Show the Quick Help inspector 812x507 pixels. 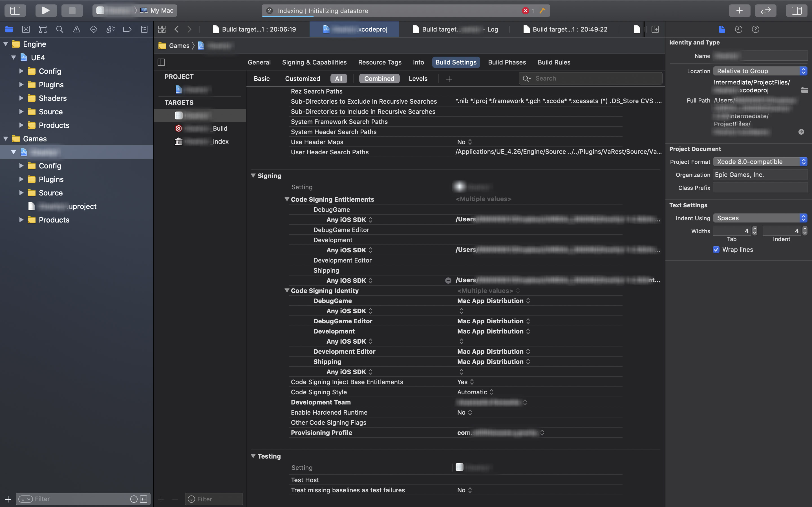755,30
